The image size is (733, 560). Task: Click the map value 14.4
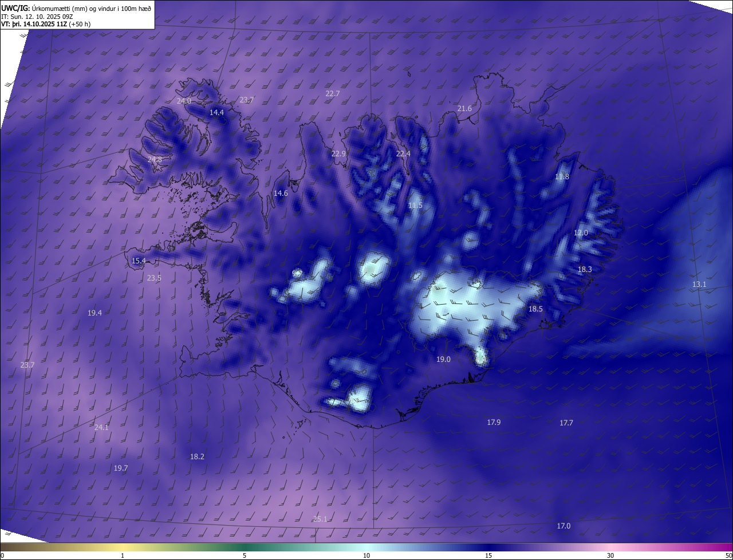(216, 113)
